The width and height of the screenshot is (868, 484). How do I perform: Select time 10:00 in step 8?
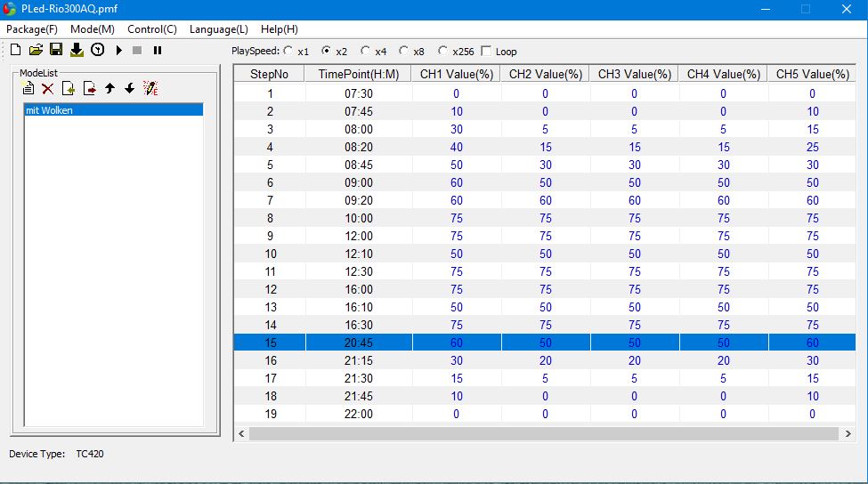[359, 218]
